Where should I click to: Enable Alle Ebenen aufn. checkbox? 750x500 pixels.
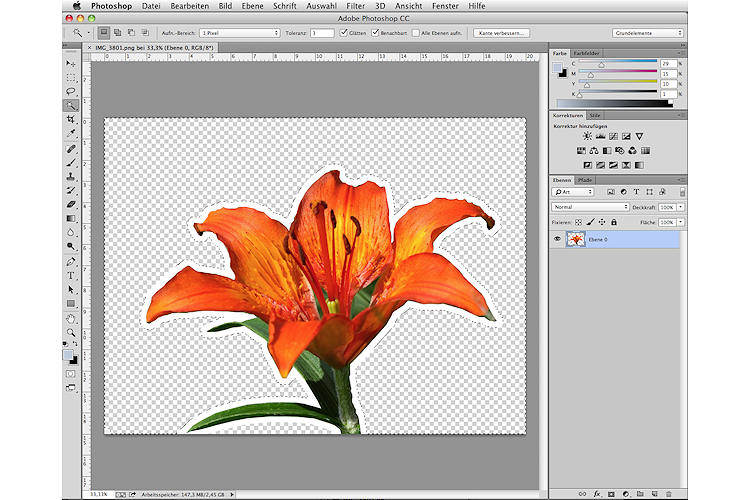tap(416, 33)
